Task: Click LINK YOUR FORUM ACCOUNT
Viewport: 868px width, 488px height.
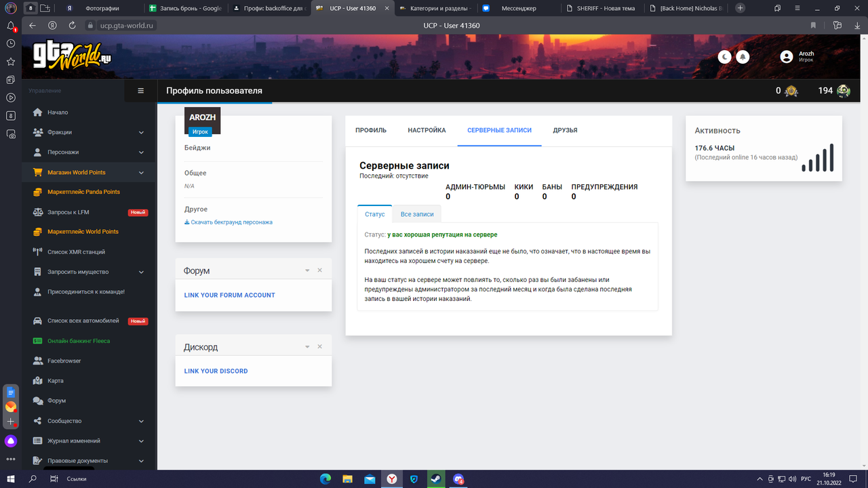Action: point(230,296)
